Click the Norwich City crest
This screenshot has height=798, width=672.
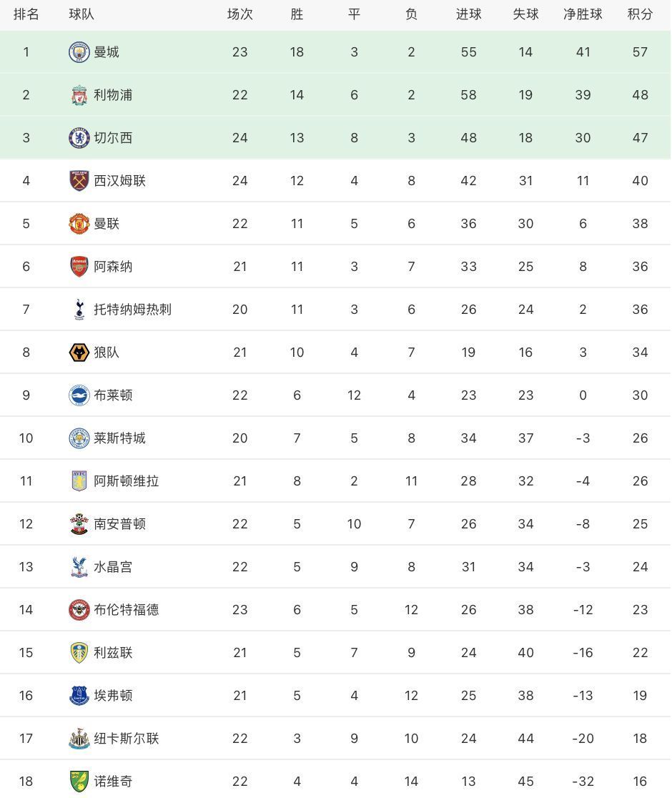pyautogui.click(x=79, y=782)
